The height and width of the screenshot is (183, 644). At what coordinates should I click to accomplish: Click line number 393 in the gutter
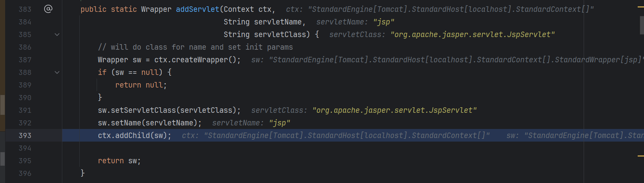pyautogui.click(x=25, y=136)
